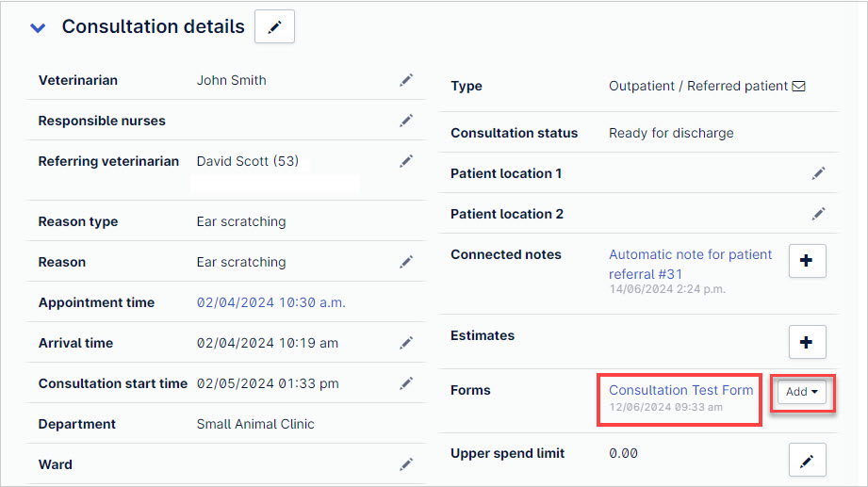Edit the Consultation start time
The image size is (868, 487).
[x=406, y=383]
